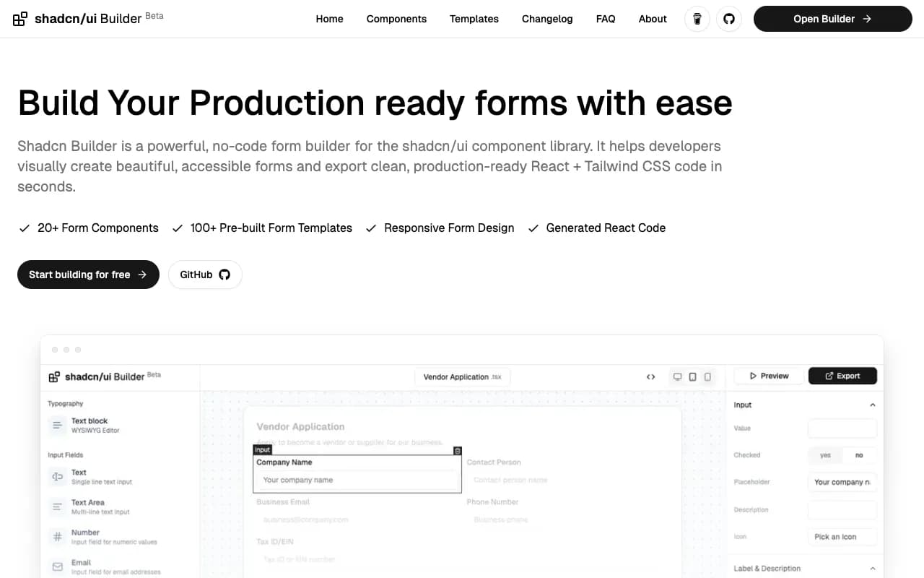This screenshot has width=924, height=578.
Task: Click the GitHub icon in the top navigation
Action: [x=729, y=19]
